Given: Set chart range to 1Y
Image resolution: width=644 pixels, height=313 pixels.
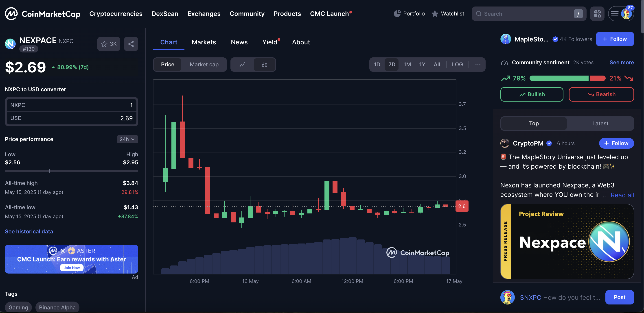Looking at the screenshot, I should (x=422, y=65).
